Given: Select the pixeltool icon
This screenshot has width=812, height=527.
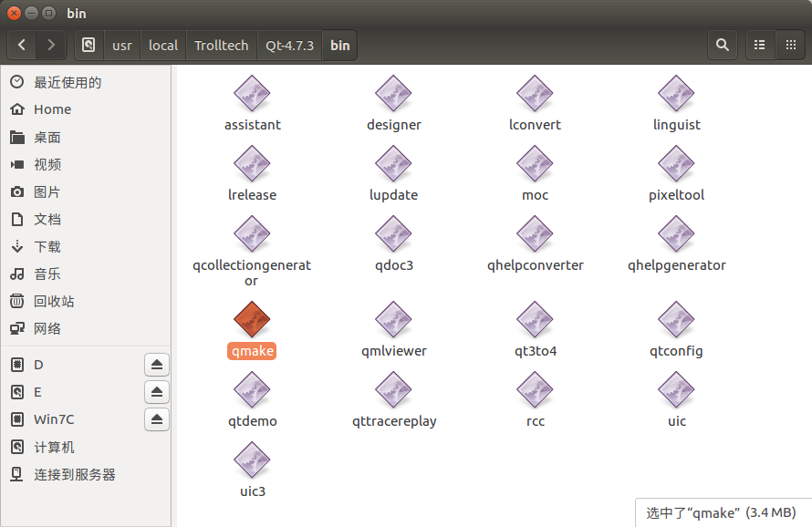Looking at the screenshot, I should tap(676, 164).
